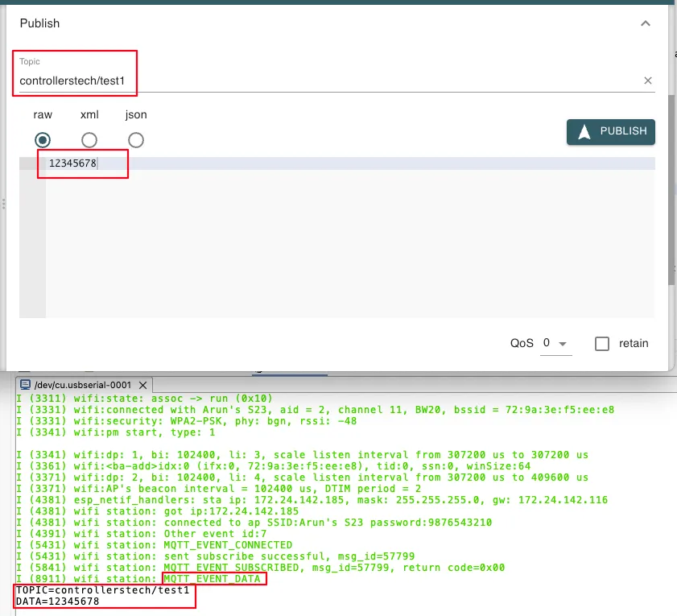Close the /dev/cu.usbserial-0001 terminal tab

(143, 385)
